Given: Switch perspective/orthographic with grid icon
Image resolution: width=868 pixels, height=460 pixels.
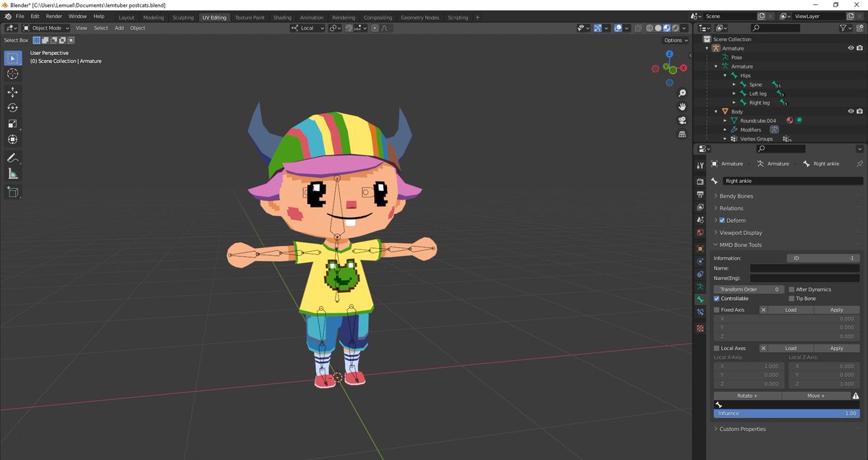Looking at the screenshot, I should click(x=682, y=134).
